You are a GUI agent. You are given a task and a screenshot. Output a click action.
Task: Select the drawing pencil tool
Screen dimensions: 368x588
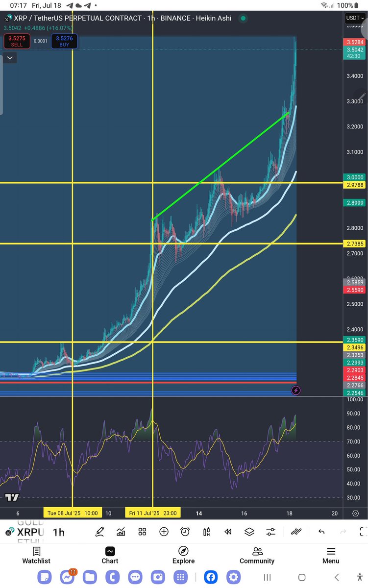click(x=100, y=532)
